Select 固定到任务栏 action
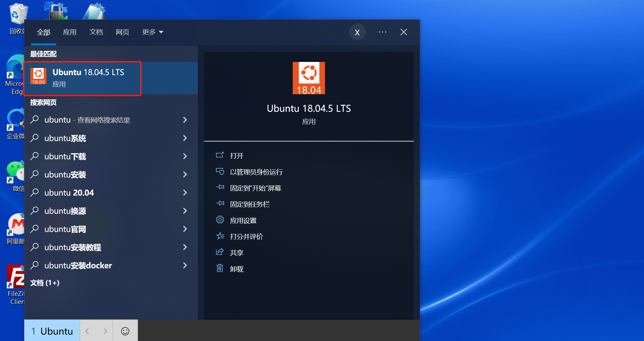Viewport: 644px width, 341px height. click(x=250, y=204)
